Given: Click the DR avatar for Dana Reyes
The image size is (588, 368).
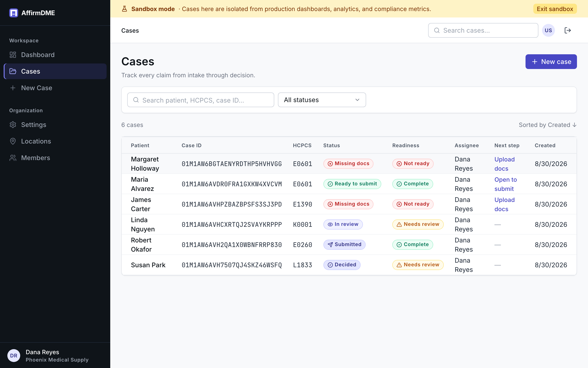Looking at the screenshot, I should (14, 356).
